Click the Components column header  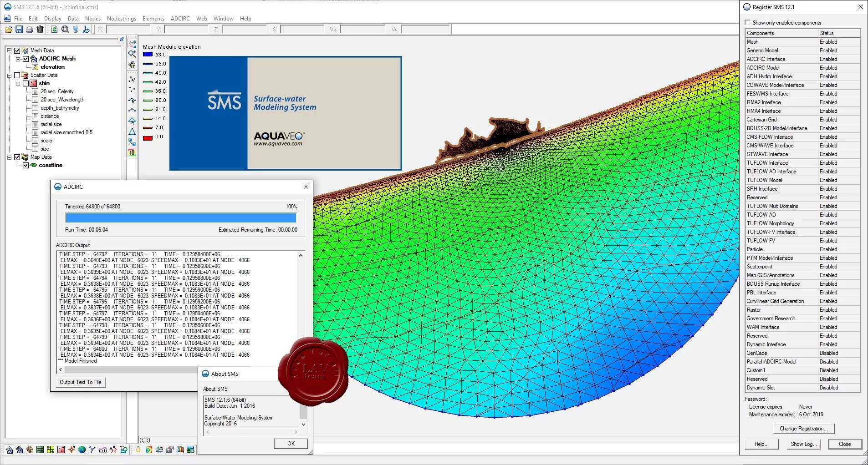(781, 33)
